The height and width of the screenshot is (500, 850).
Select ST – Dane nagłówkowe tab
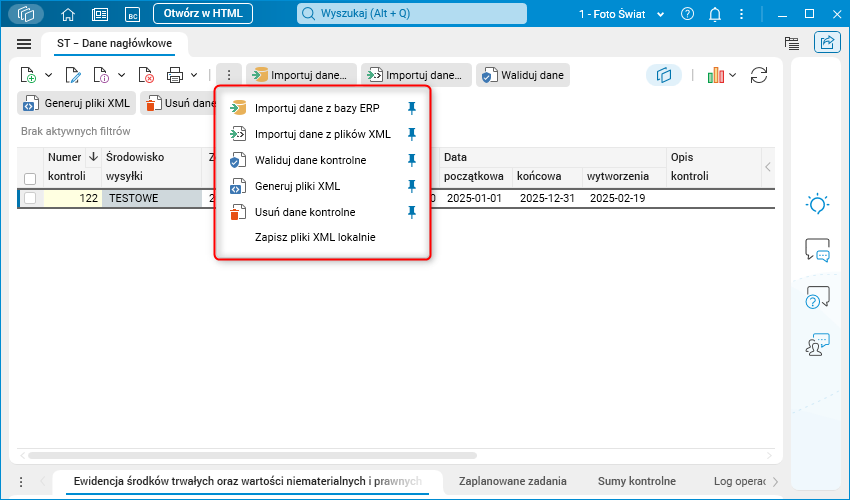114,43
